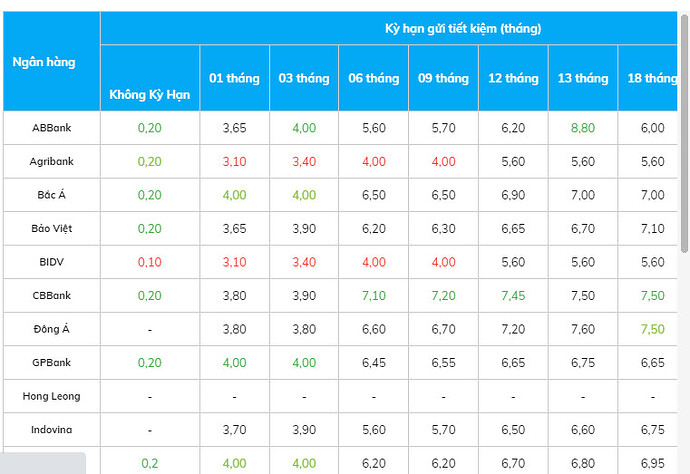
Task: Select the Agribank bank name
Action: pos(52,161)
